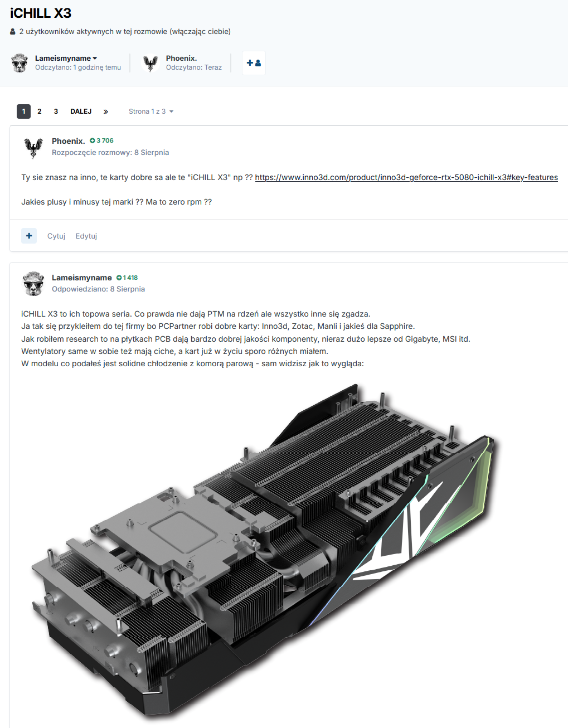Click the add participant icon button

254,63
